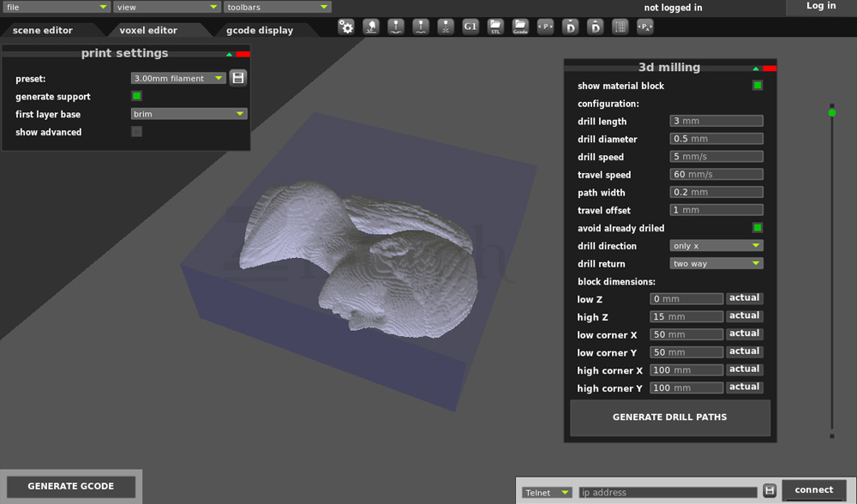Image resolution: width=857 pixels, height=504 pixels.
Task: Click the green handle on vertical slider
Action: (831, 112)
